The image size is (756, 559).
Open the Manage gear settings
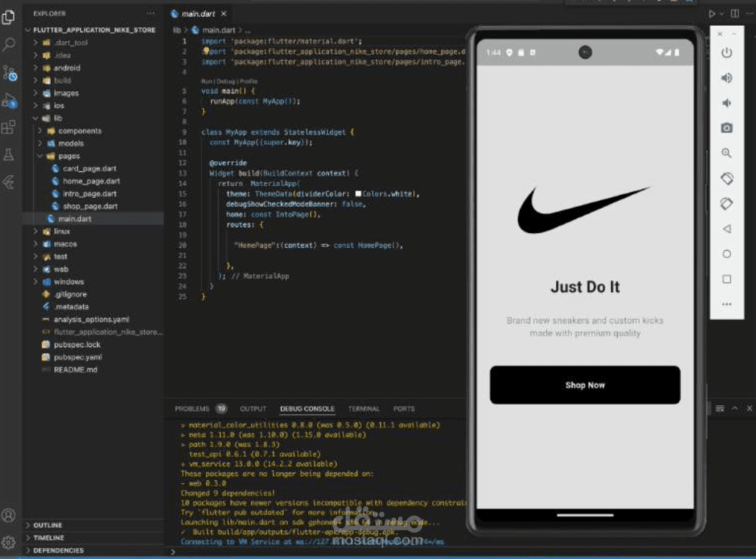pyautogui.click(x=8, y=543)
